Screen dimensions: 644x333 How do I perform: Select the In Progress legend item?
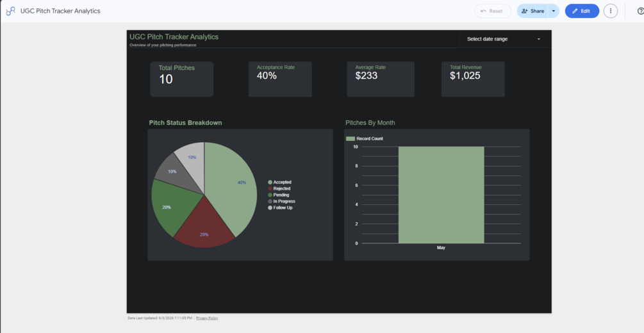pyautogui.click(x=282, y=201)
